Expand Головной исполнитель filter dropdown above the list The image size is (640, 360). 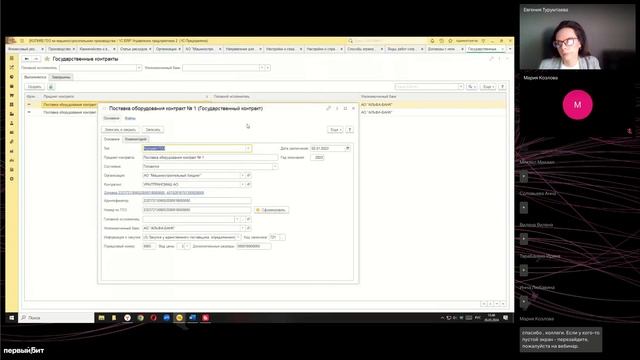139,68
